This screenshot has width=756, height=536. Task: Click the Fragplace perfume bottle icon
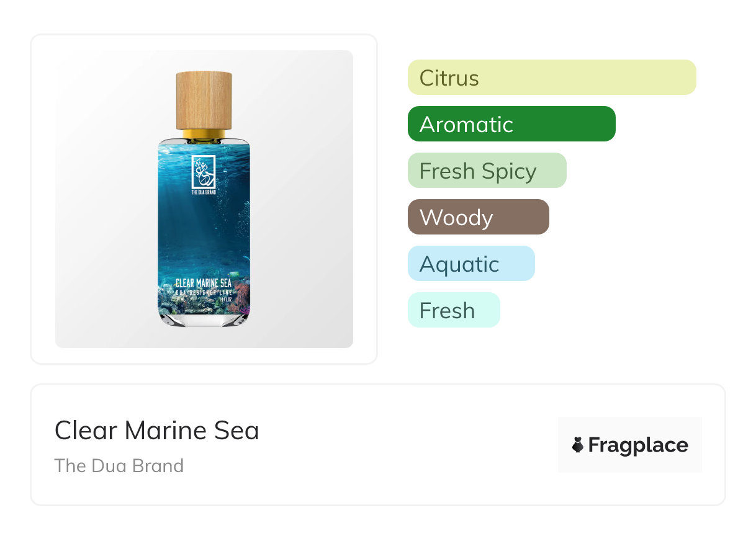coord(578,445)
